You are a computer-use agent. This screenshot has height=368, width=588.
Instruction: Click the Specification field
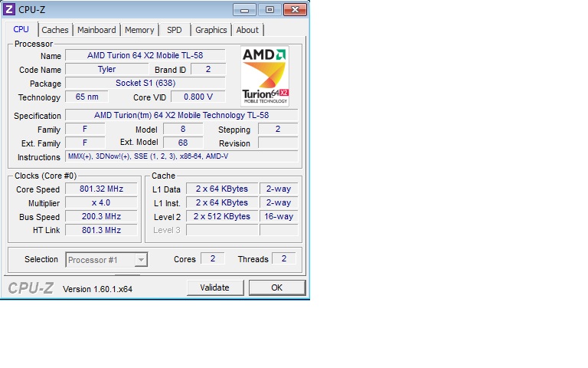[181, 116]
